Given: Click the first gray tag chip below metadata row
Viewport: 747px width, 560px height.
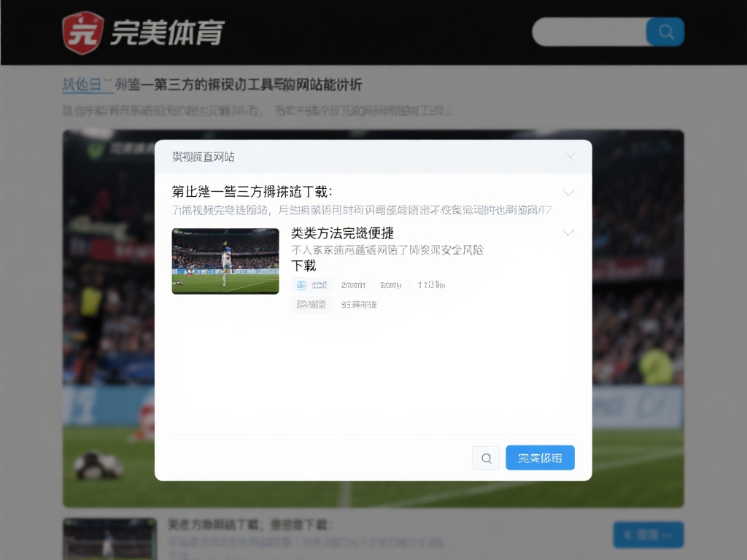Looking at the screenshot, I should coord(311,305).
